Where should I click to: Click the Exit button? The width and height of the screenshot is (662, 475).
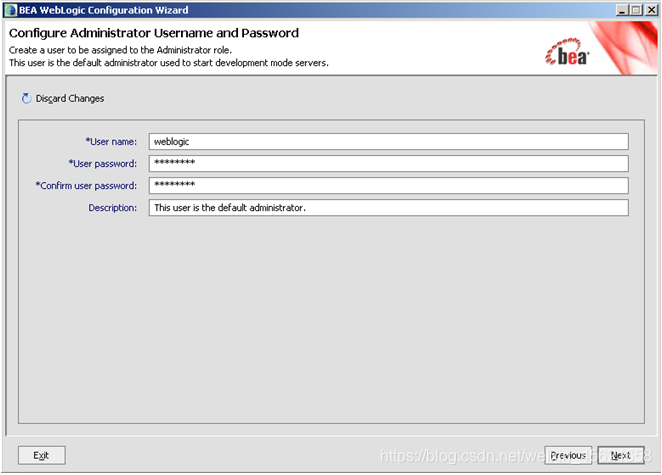click(41, 455)
